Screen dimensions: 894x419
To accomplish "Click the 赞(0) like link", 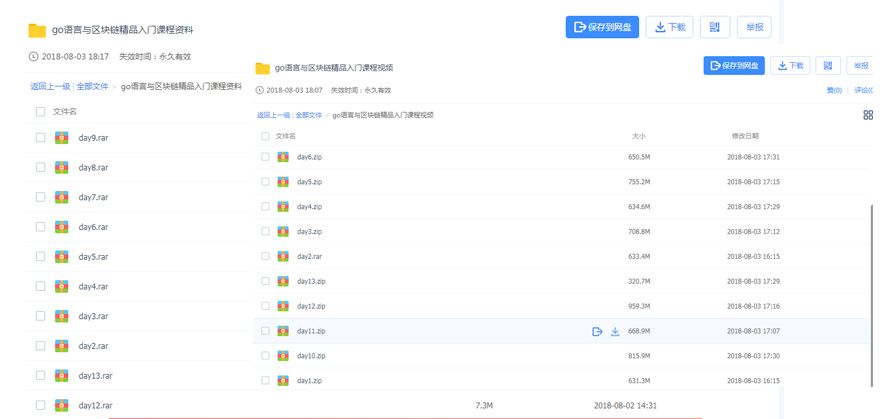I will 834,91.
